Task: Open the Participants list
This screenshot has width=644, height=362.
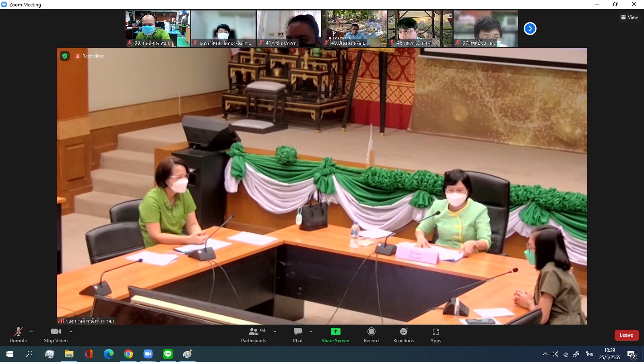Action: 254,335
